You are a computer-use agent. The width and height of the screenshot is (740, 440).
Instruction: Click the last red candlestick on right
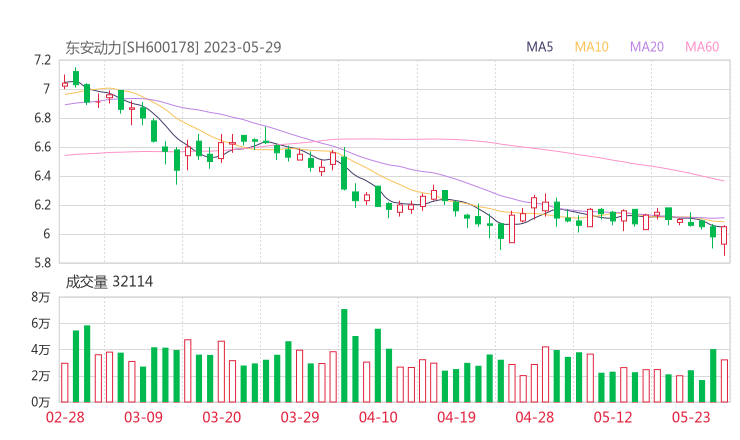point(724,236)
